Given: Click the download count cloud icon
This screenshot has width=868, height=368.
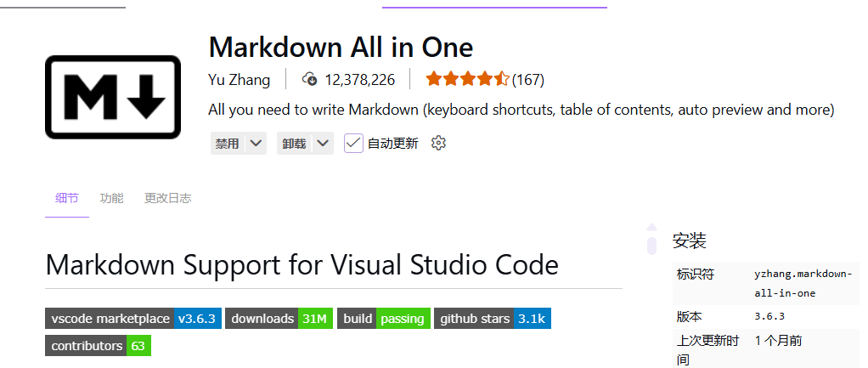Looking at the screenshot, I should 310,80.
